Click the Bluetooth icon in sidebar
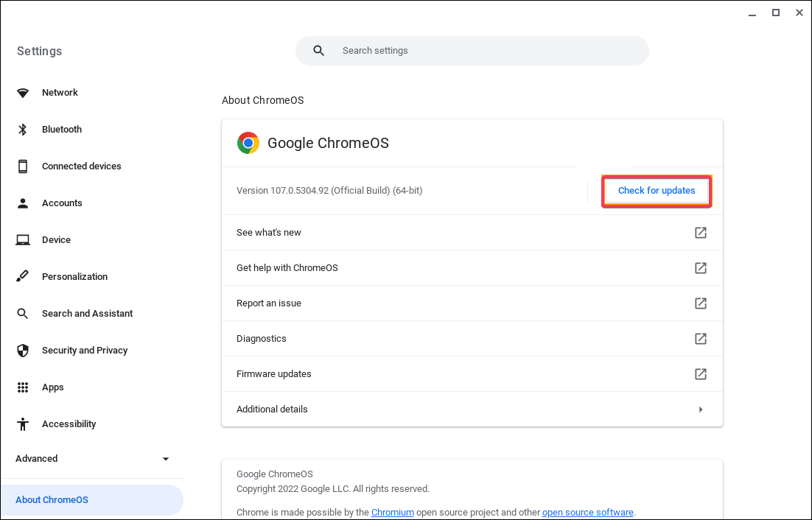The height and width of the screenshot is (520, 812). click(23, 130)
